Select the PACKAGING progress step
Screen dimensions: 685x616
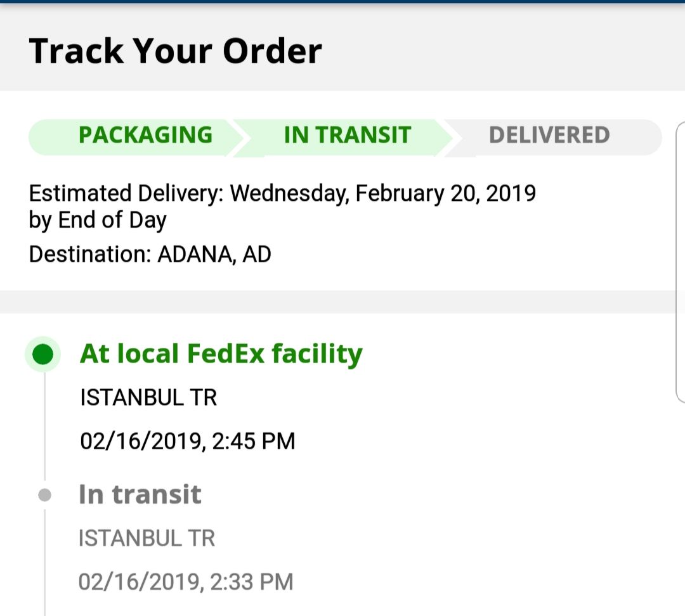145,136
